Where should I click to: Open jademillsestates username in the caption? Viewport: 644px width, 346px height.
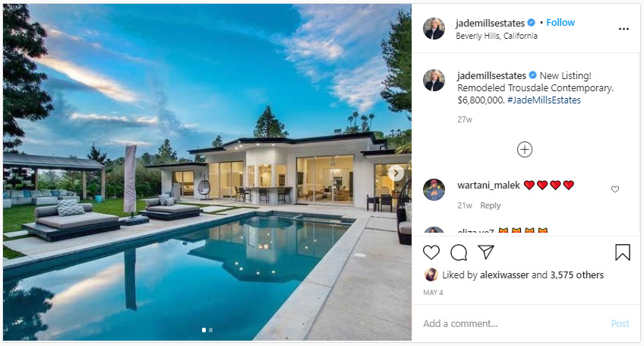click(491, 76)
